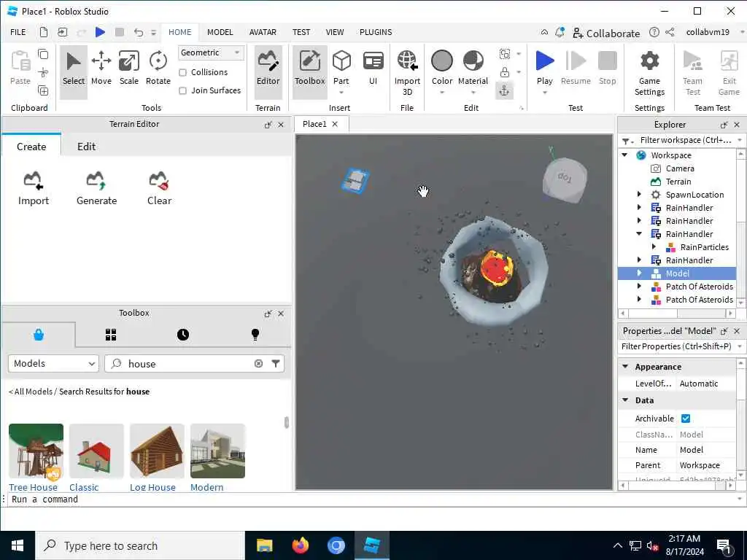Click the quick-access Play arrow
This screenshot has width=747, height=560.
pos(100,32)
